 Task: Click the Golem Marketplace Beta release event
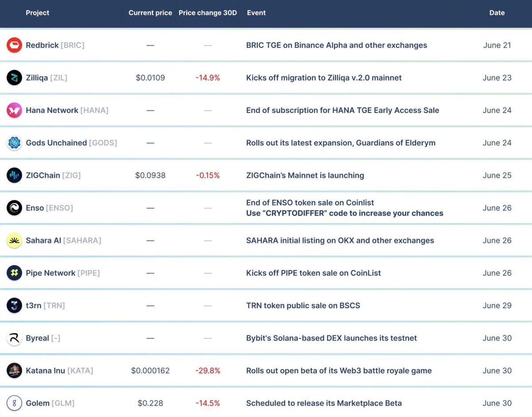324,403
